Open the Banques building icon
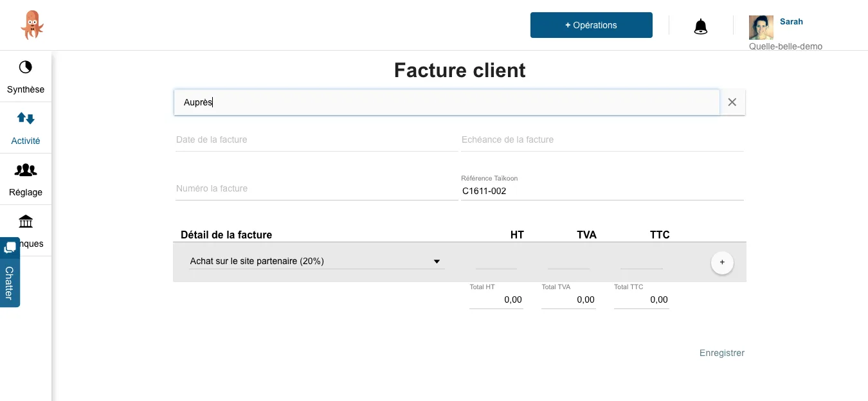Viewport: 868px width, 401px height. 26,222
